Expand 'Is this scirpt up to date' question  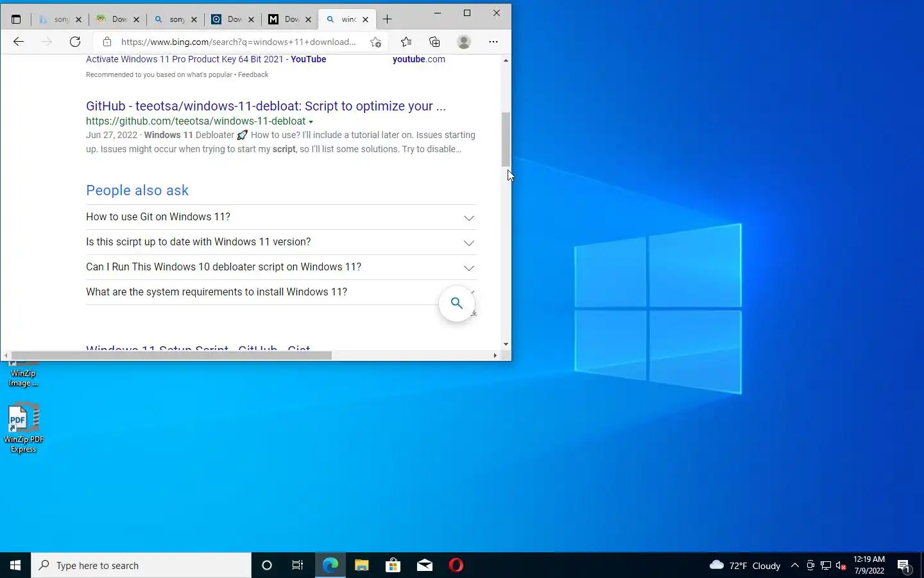pos(281,242)
